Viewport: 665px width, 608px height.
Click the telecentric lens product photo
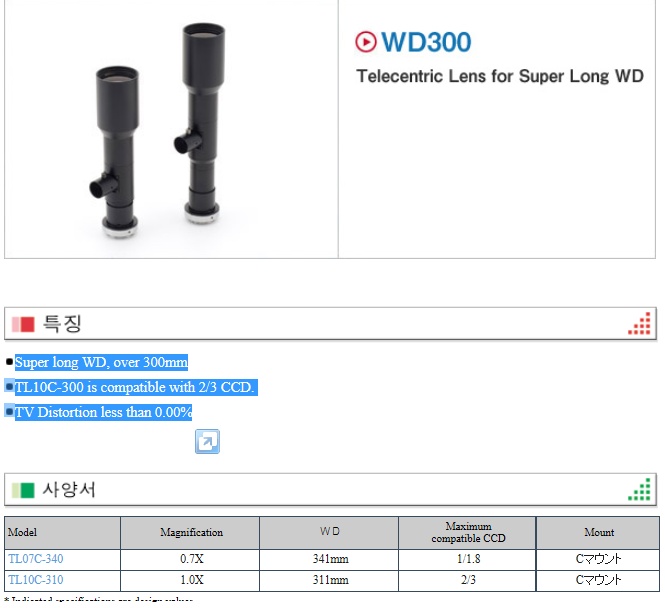click(x=158, y=130)
